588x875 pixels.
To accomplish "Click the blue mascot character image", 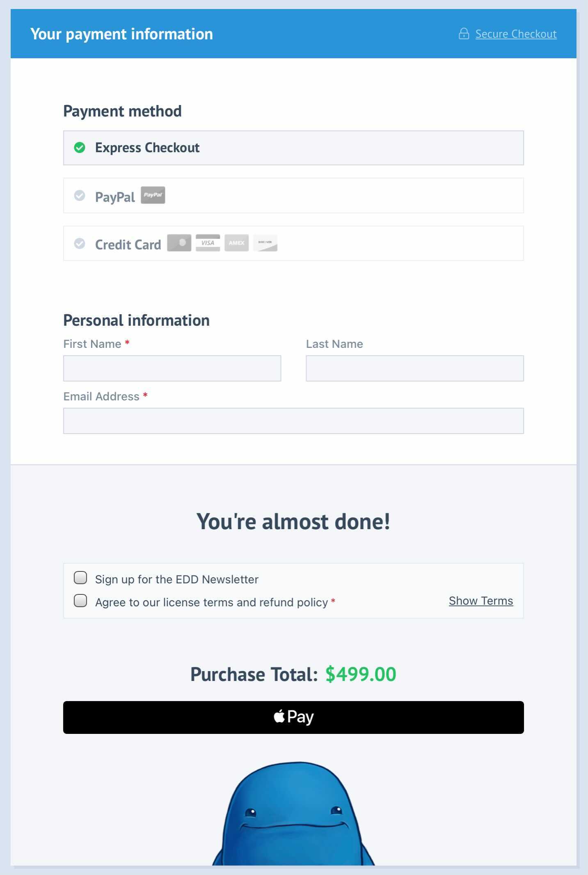I will [293, 816].
